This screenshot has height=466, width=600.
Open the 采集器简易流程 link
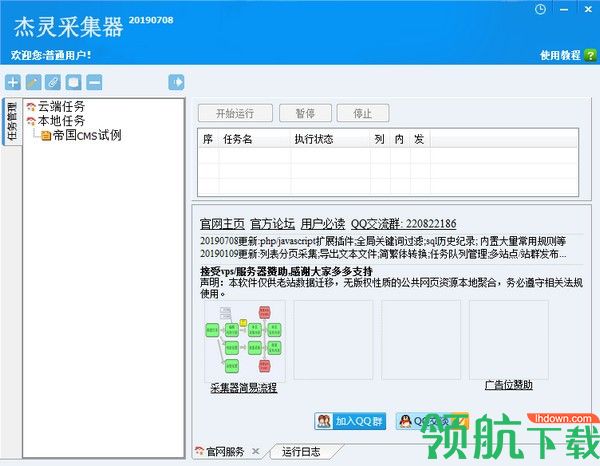(244, 388)
